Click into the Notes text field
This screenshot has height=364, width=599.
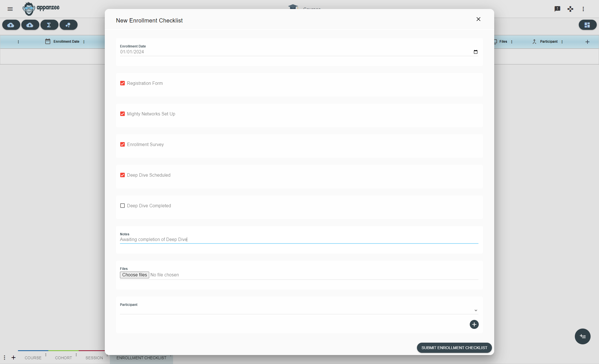coord(299,240)
